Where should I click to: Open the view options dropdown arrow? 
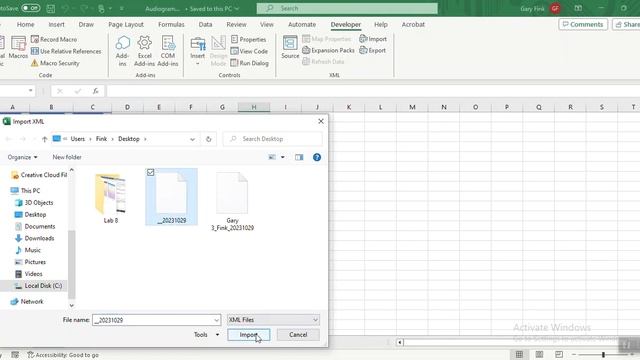282,157
